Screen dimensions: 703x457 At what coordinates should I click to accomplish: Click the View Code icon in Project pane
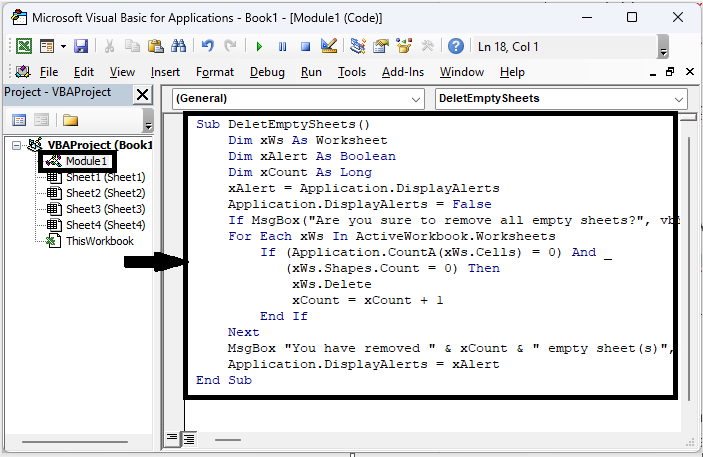19,120
